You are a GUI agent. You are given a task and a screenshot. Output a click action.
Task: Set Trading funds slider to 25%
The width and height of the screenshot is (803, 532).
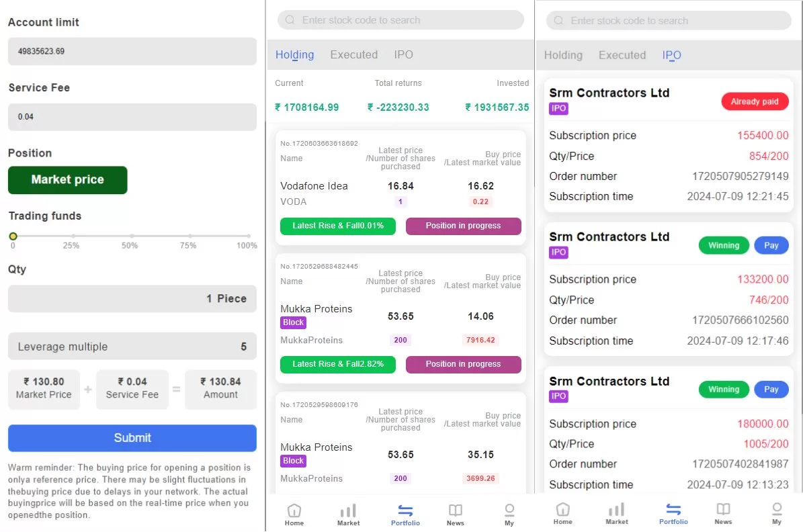pos(73,236)
